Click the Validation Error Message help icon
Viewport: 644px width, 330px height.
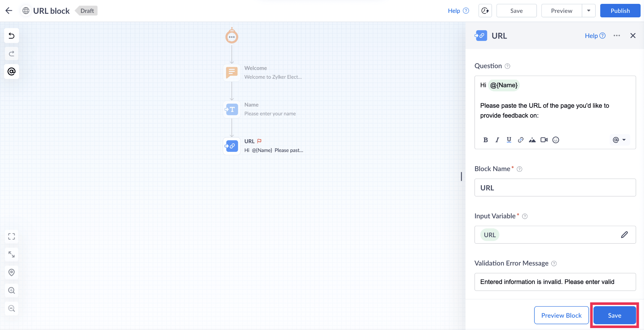(554, 264)
